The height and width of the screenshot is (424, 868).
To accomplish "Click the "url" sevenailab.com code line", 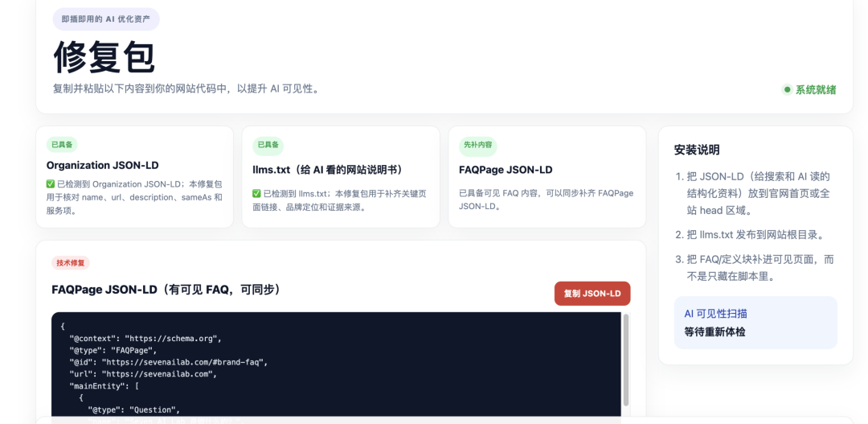I will [143, 374].
